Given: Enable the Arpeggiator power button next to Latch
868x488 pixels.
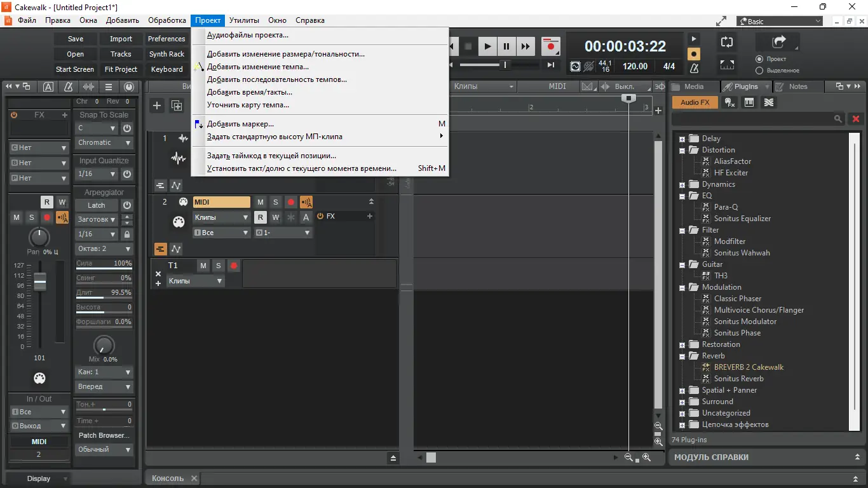Looking at the screenshot, I should [x=127, y=205].
